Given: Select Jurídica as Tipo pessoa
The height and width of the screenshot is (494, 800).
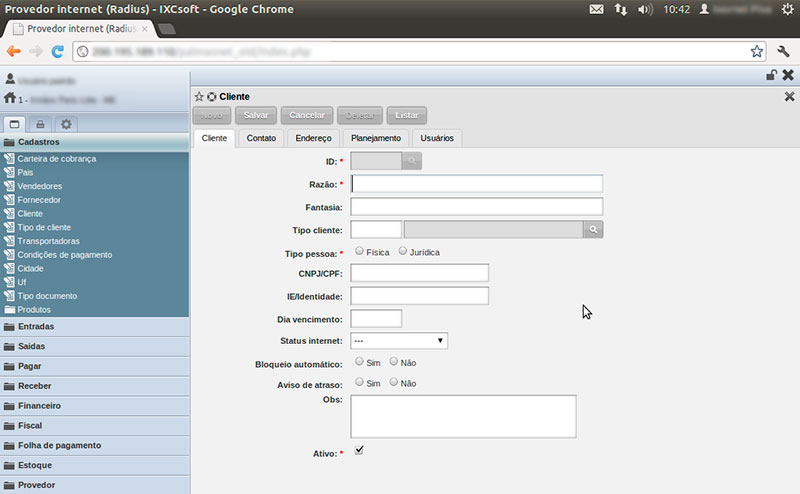Looking at the screenshot, I should click(403, 251).
